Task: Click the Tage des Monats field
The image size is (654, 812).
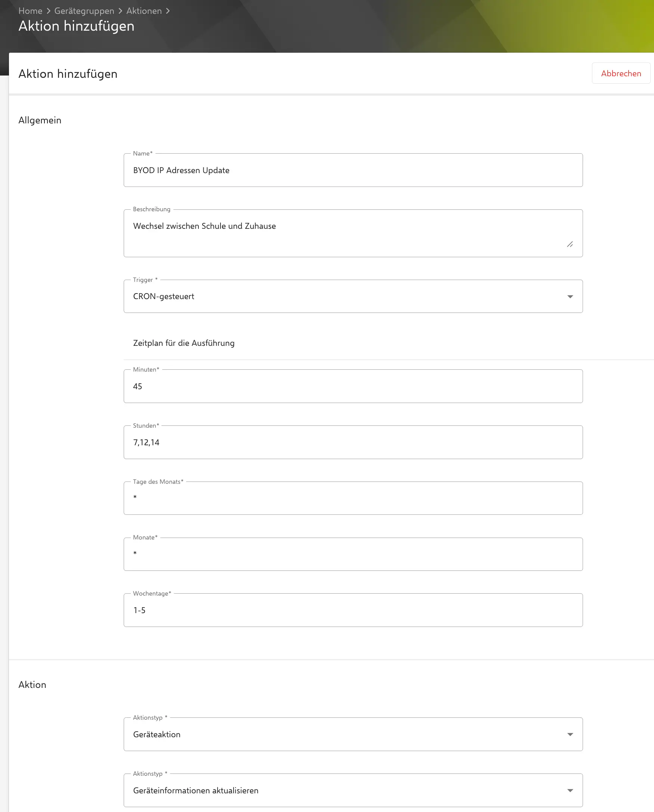Action: coord(353,498)
